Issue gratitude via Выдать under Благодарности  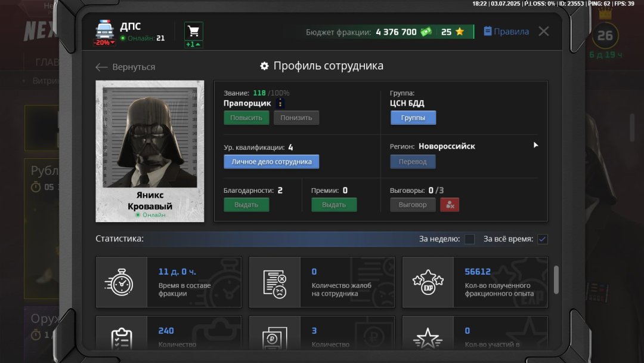tap(246, 205)
